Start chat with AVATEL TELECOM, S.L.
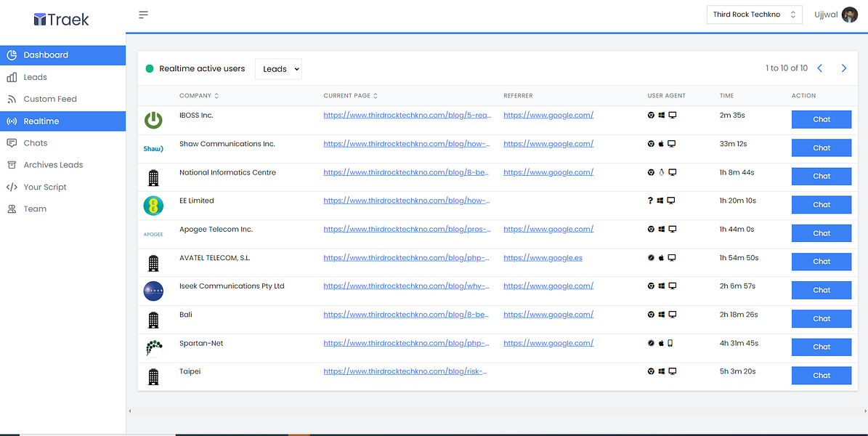The height and width of the screenshot is (436, 868). tap(822, 262)
